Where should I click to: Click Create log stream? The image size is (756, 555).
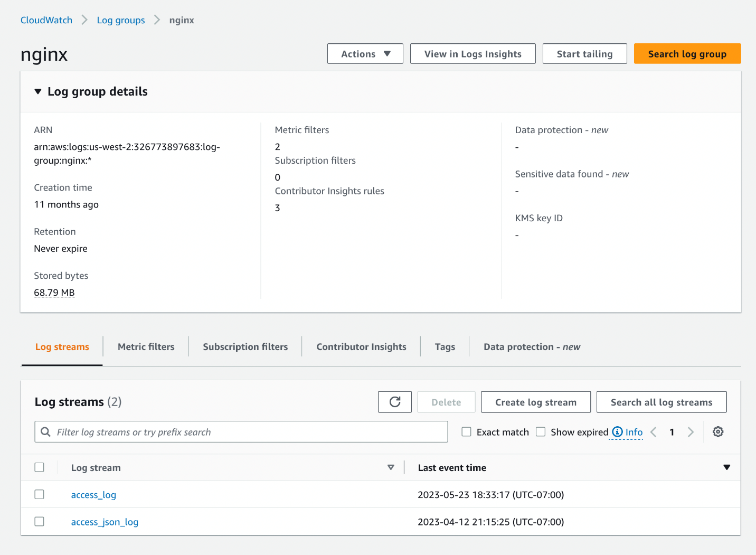pos(535,402)
